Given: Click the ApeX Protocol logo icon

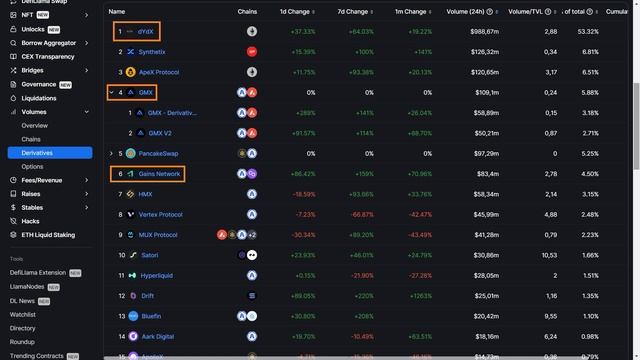Looking at the screenshot, I should tap(131, 72).
